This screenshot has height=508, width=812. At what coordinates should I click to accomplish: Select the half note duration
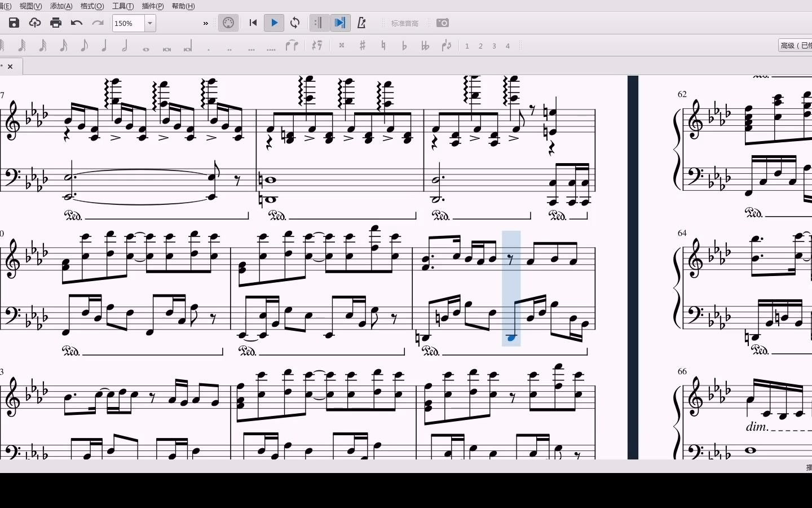click(x=125, y=46)
